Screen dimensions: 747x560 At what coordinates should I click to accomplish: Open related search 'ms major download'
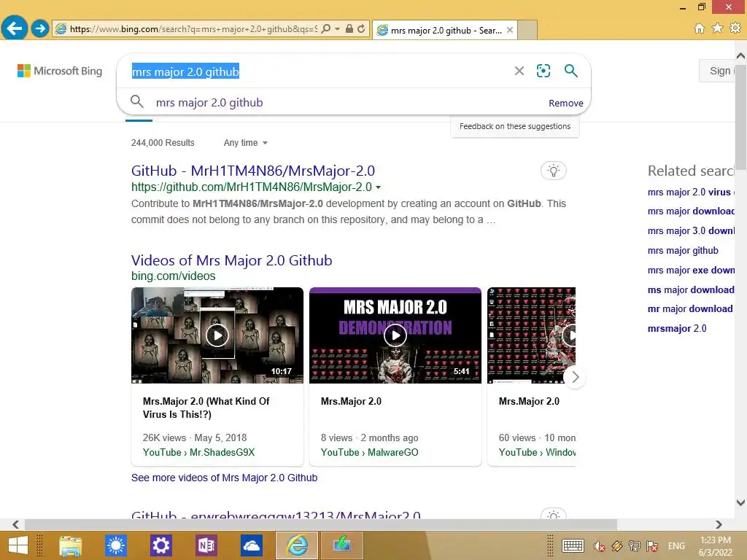pos(691,289)
